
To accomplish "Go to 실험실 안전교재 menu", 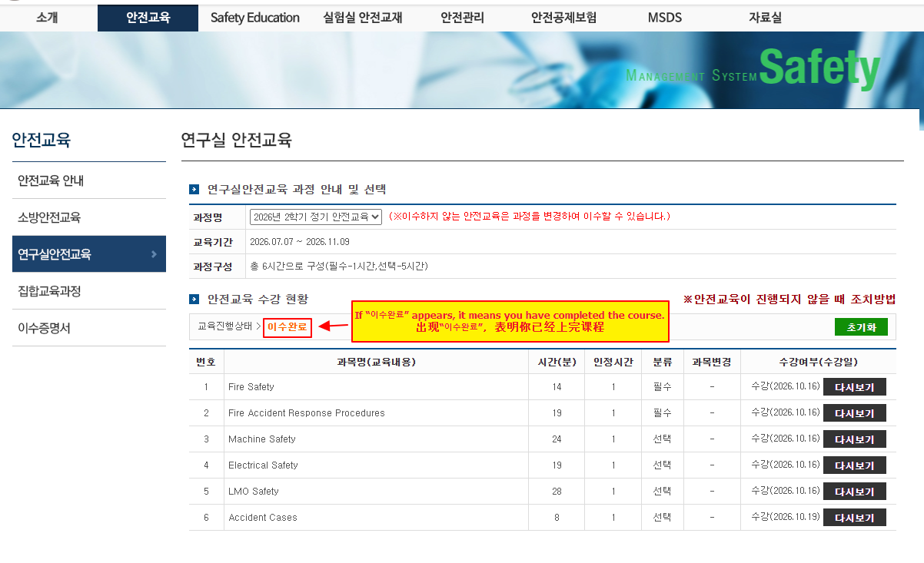I will 363,18.
